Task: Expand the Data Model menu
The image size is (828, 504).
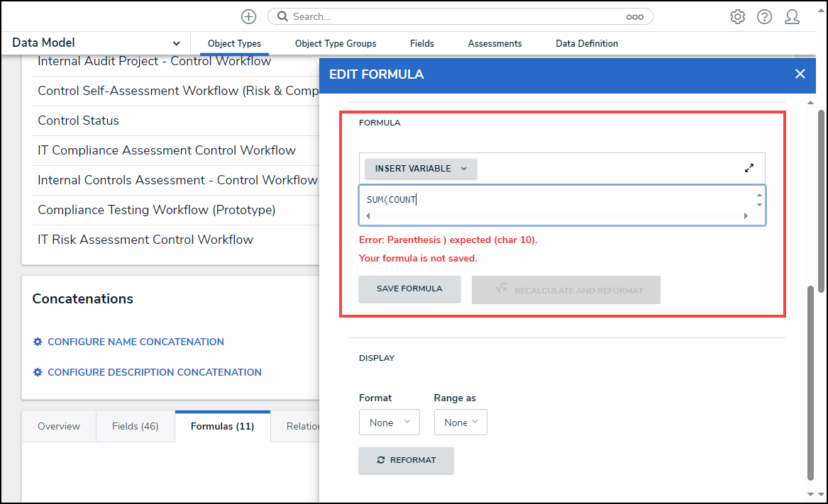Action: click(x=176, y=43)
